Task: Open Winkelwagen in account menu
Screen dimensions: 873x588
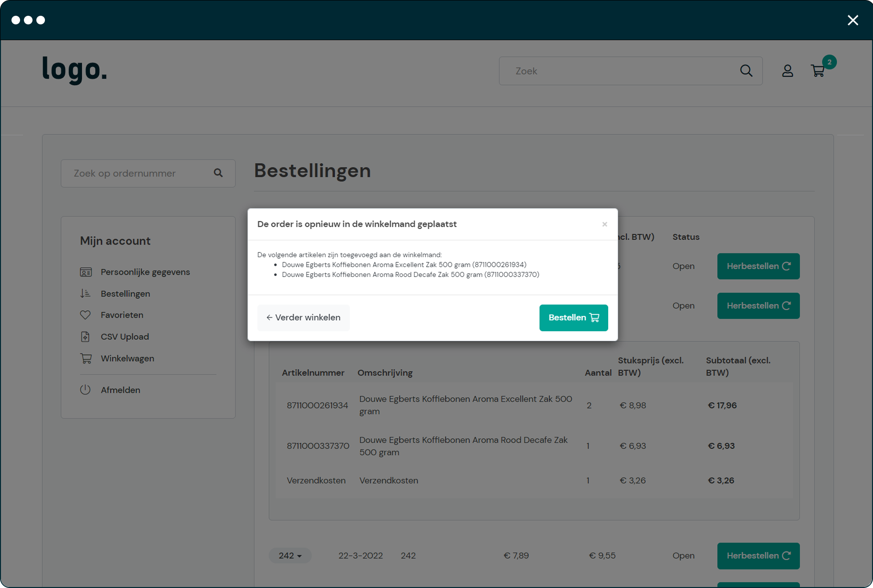Action: tap(127, 358)
